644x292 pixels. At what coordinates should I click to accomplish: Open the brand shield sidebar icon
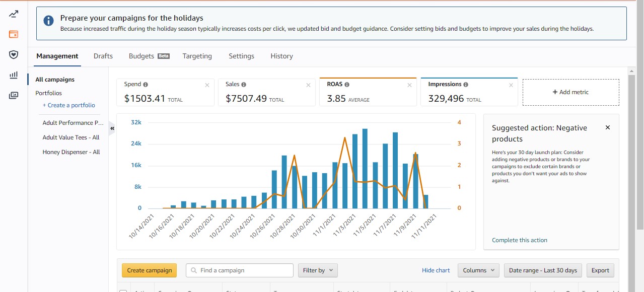pos(14,54)
